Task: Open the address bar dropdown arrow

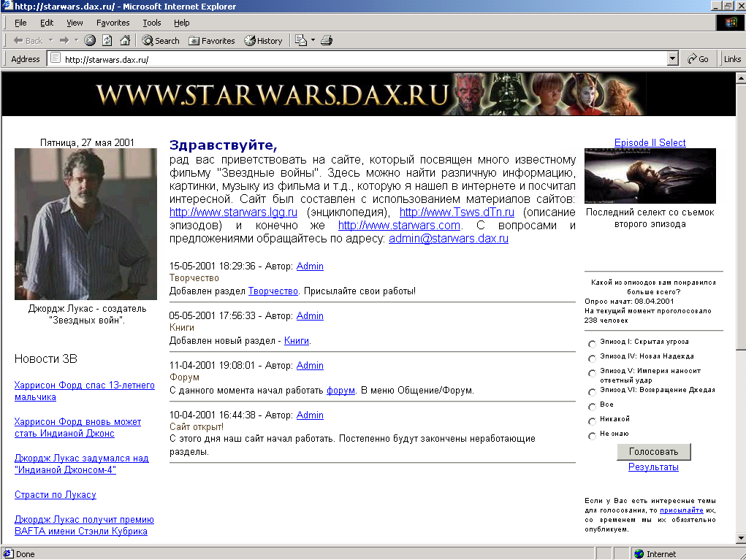Action: click(672, 59)
